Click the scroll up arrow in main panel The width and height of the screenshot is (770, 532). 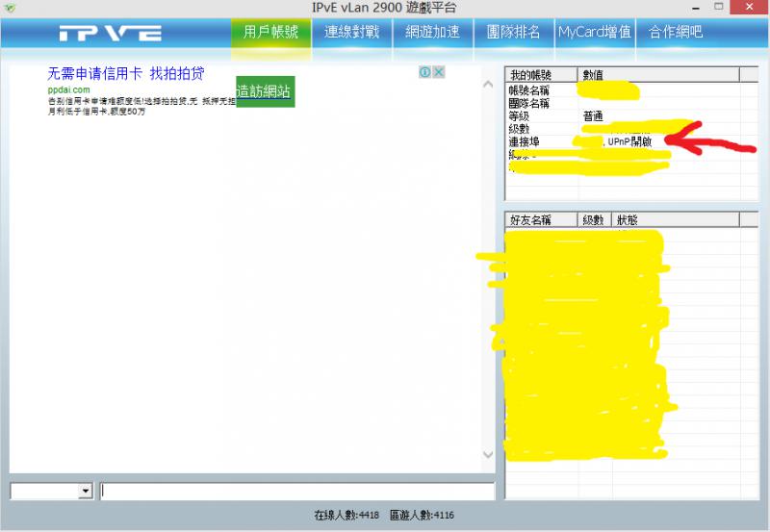pyautogui.click(x=488, y=85)
